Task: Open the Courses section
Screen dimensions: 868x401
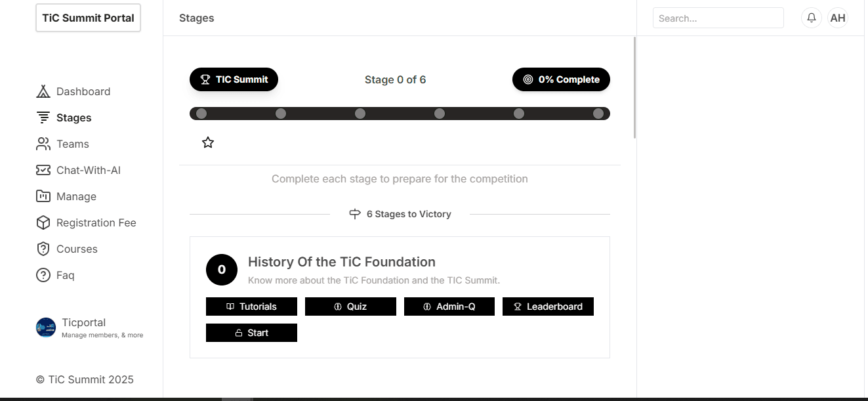Action: pos(75,249)
